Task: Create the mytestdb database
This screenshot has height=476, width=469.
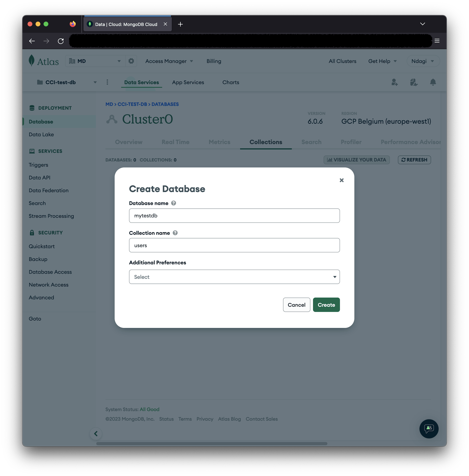Action: pos(326,305)
